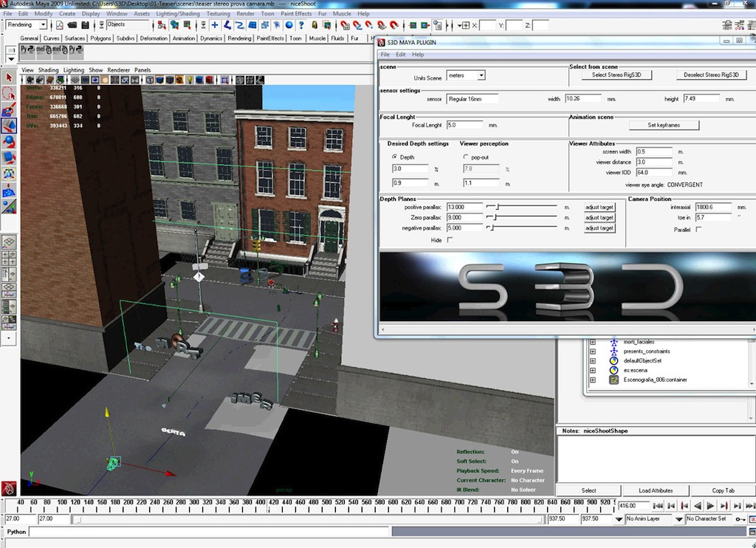
Task: Click the question mark help icon
Action: click(x=302, y=25)
